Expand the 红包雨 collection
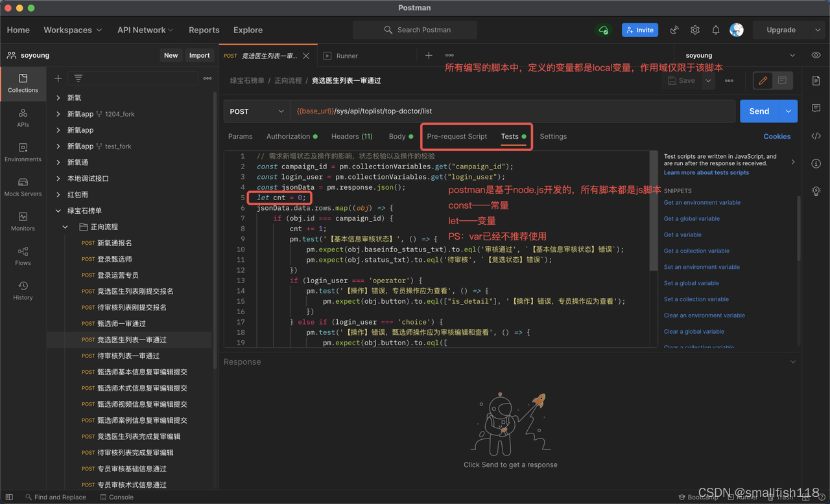The height and width of the screenshot is (504, 830). pyautogui.click(x=58, y=195)
